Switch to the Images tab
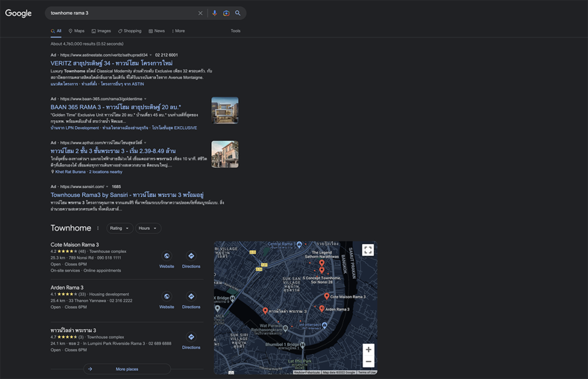 click(x=101, y=31)
